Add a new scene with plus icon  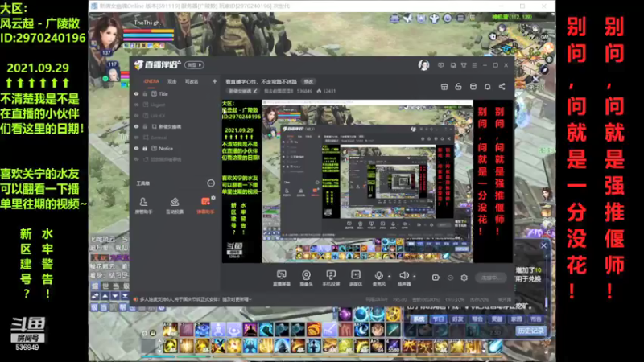214,81
